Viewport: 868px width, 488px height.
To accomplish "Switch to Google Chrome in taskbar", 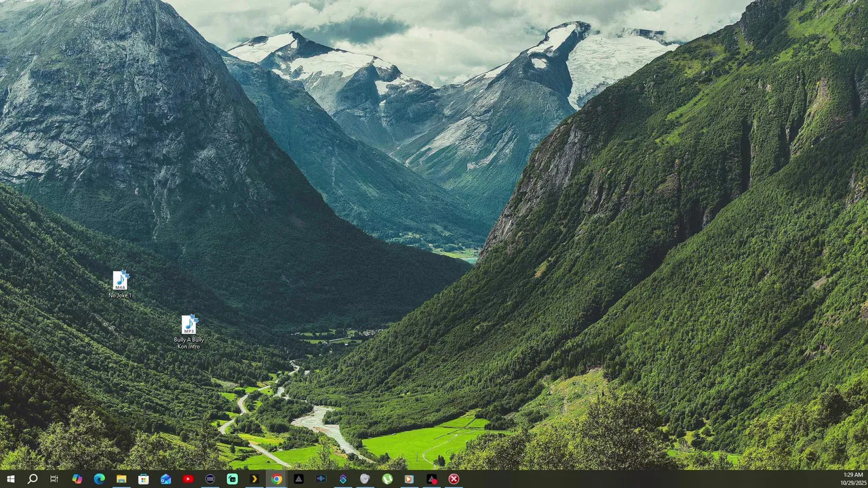I will click(x=277, y=479).
